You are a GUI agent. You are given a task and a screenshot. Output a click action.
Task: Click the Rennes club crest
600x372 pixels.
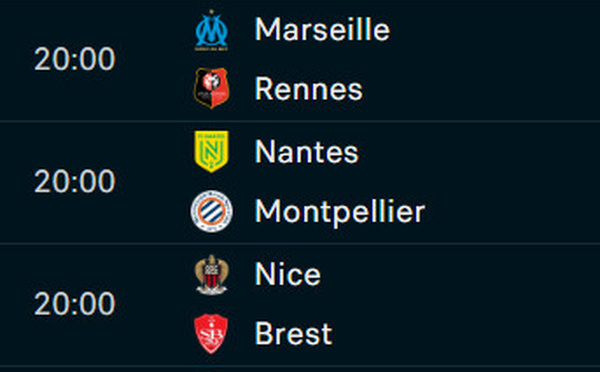(x=212, y=88)
